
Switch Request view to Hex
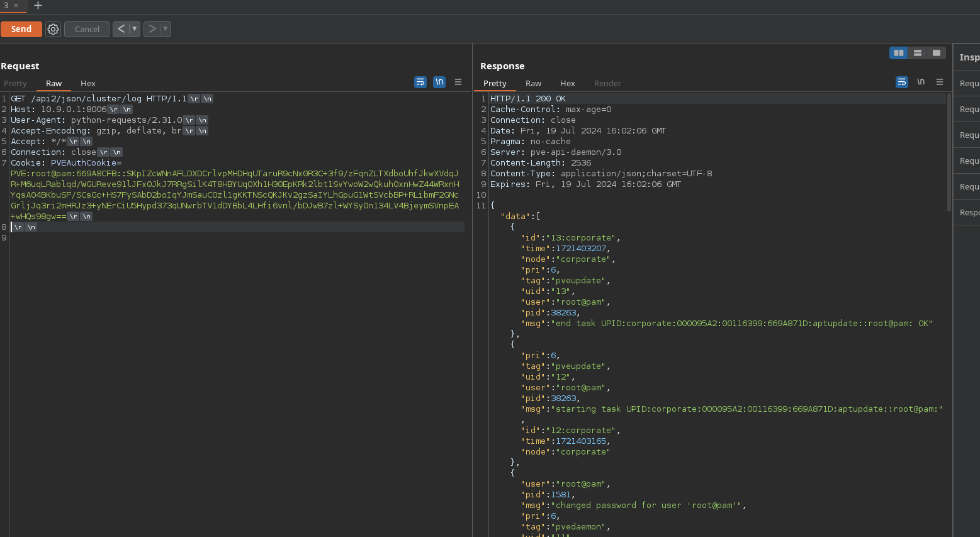point(88,83)
